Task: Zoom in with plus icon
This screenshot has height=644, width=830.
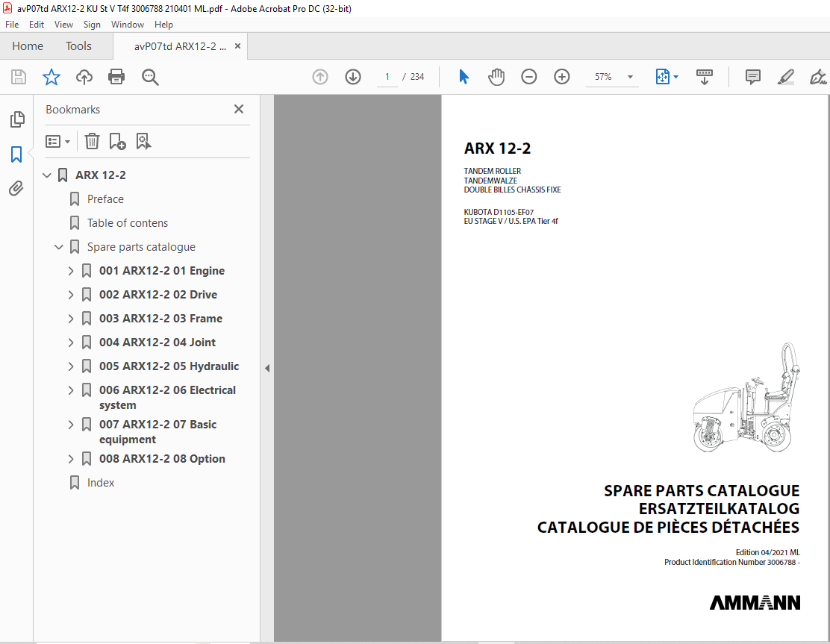Action: 561,77
